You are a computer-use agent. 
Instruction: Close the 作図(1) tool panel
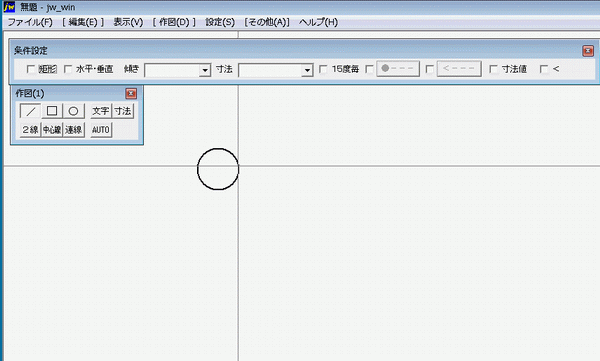[131, 93]
